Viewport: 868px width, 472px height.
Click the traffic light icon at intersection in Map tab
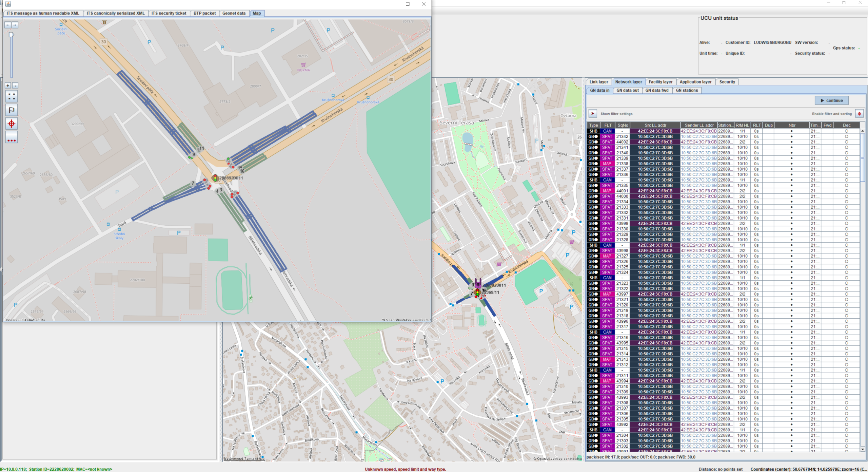coord(215,178)
